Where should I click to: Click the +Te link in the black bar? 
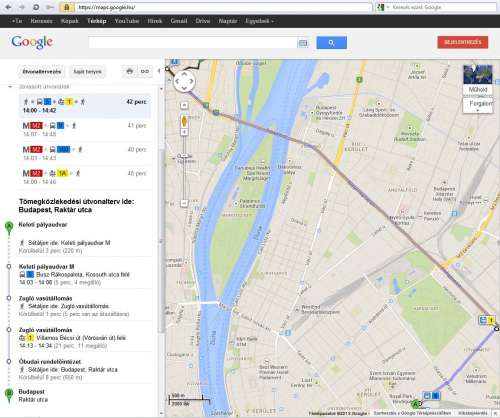(17, 21)
